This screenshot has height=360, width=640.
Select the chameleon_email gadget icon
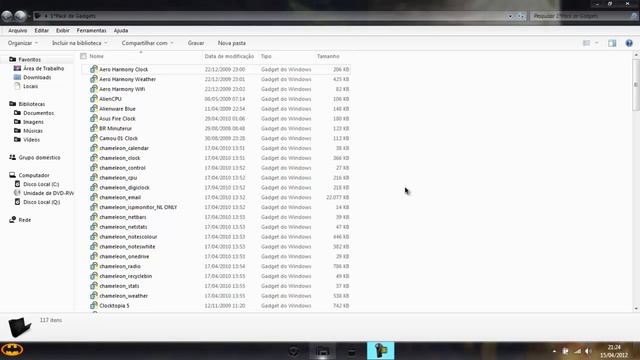(x=94, y=197)
